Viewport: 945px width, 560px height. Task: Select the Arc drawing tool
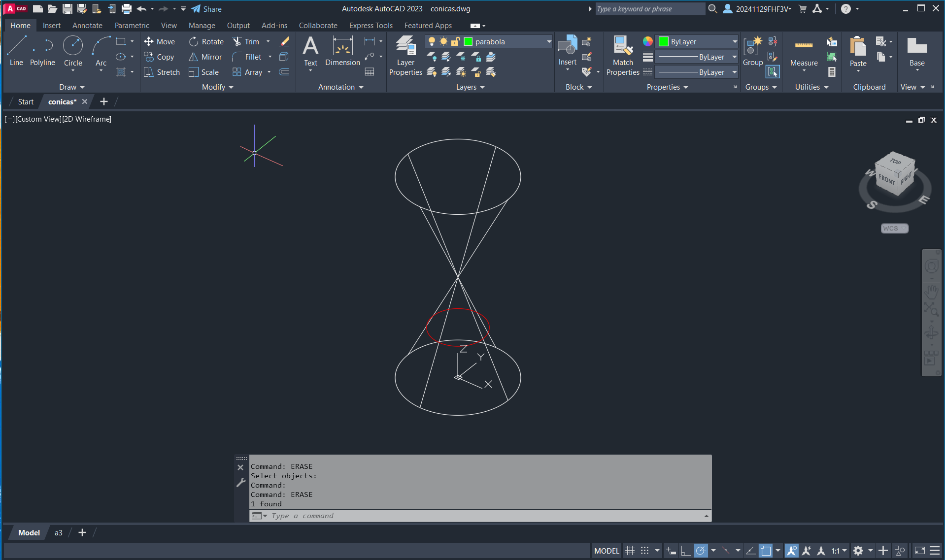pos(101,51)
